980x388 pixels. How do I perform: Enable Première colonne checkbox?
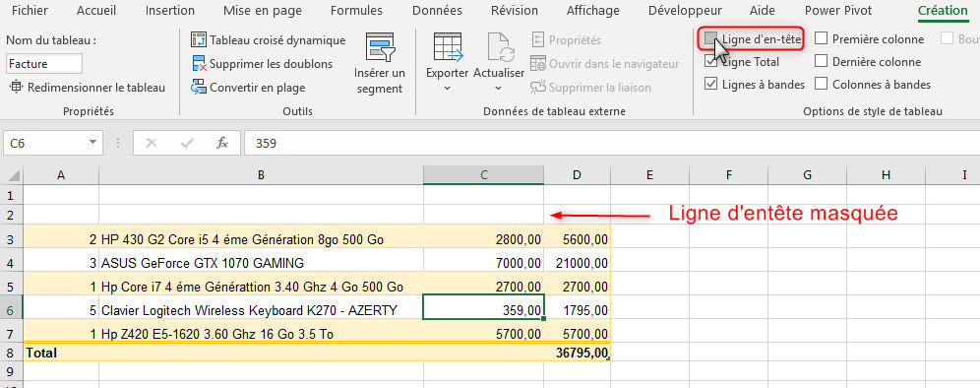tap(822, 38)
